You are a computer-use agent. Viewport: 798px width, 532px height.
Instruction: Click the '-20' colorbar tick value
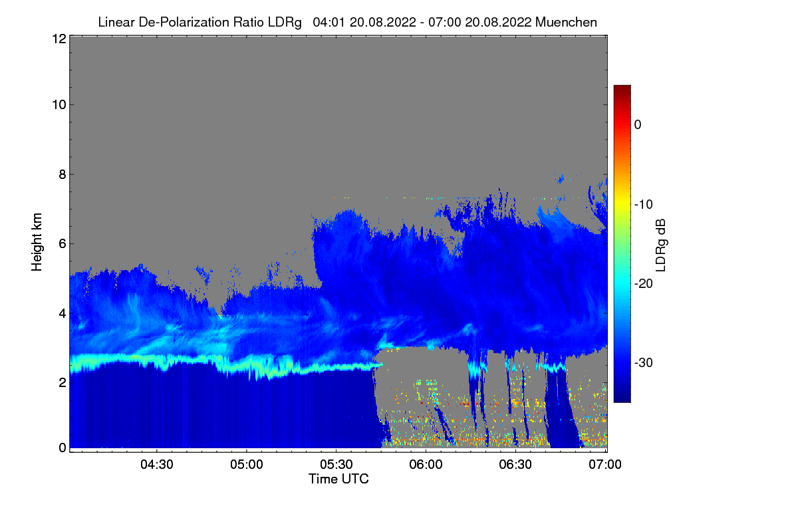(x=642, y=284)
